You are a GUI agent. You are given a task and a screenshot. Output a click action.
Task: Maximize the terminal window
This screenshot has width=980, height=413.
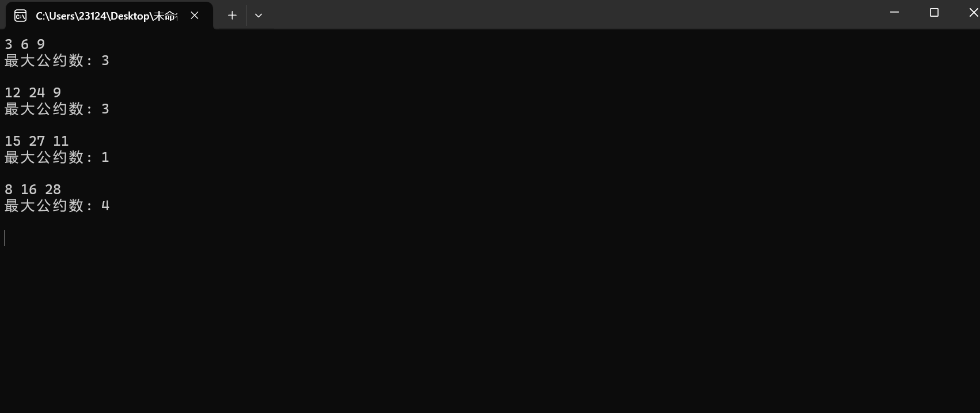pyautogui.click(x=934, y=12)
